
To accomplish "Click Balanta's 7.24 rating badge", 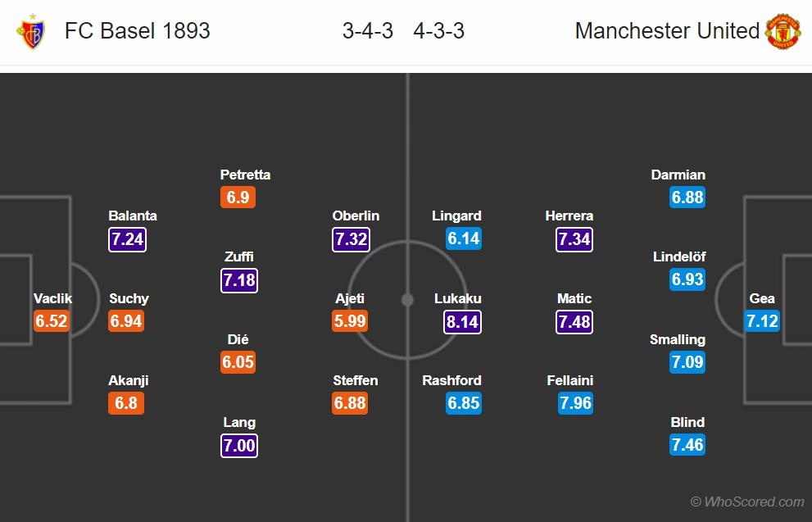I will pyautogui.click(x=127, y=238).
